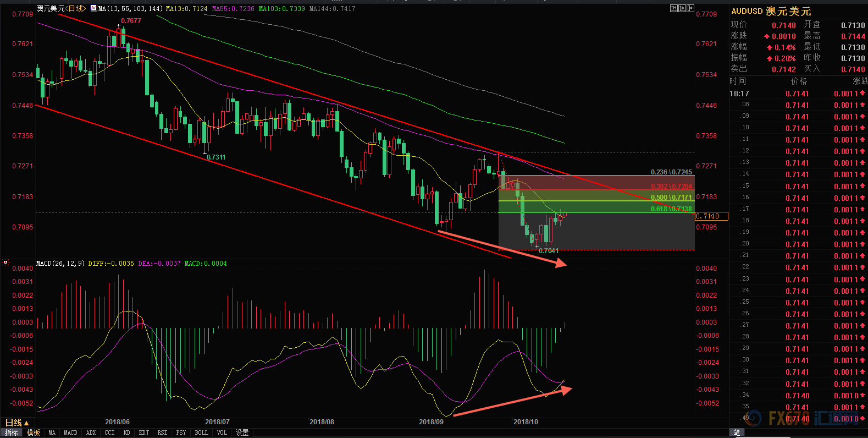Image resolution: width=868 pixels, height=438 pixels.
Task: Click the 时间 column header
Action: (x=738, y=81)
